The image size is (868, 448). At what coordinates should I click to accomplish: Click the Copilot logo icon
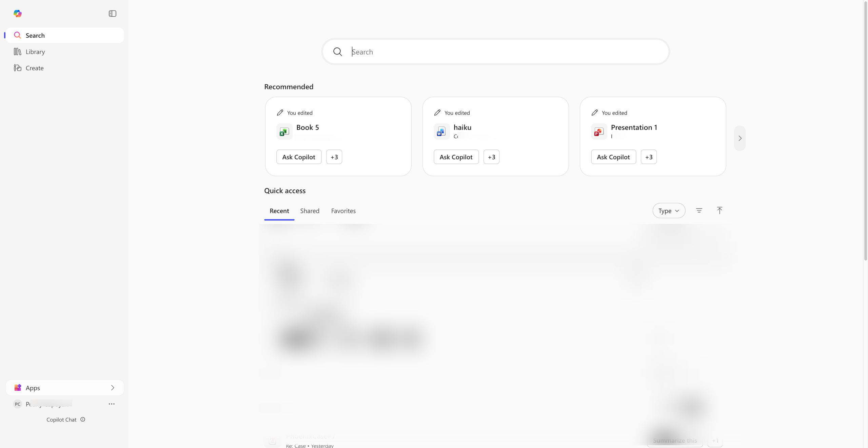click(18, 14)
